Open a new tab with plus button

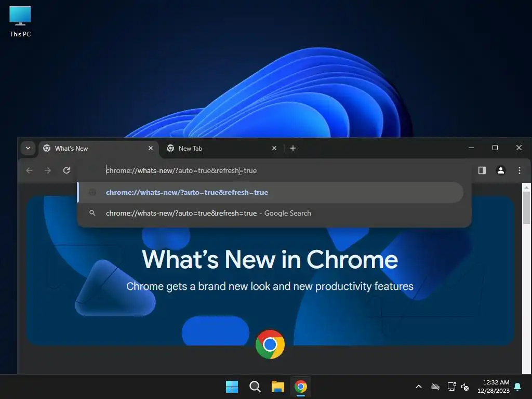point(293,148)
